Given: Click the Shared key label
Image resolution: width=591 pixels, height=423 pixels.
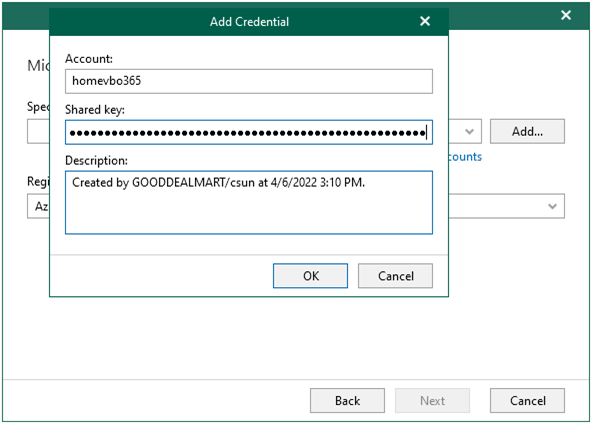Looking at the screenshot, I should [x=95, y=110].
